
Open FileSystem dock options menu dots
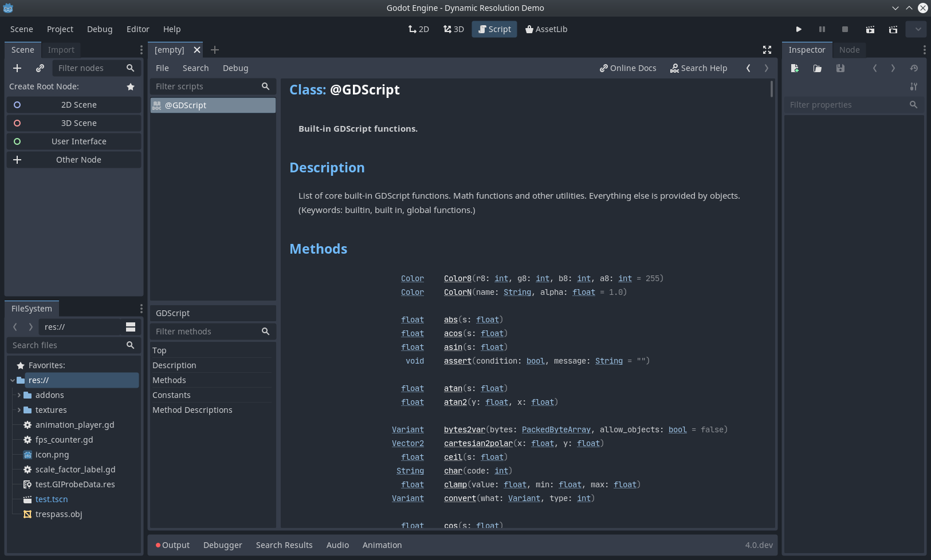[142, 309]
